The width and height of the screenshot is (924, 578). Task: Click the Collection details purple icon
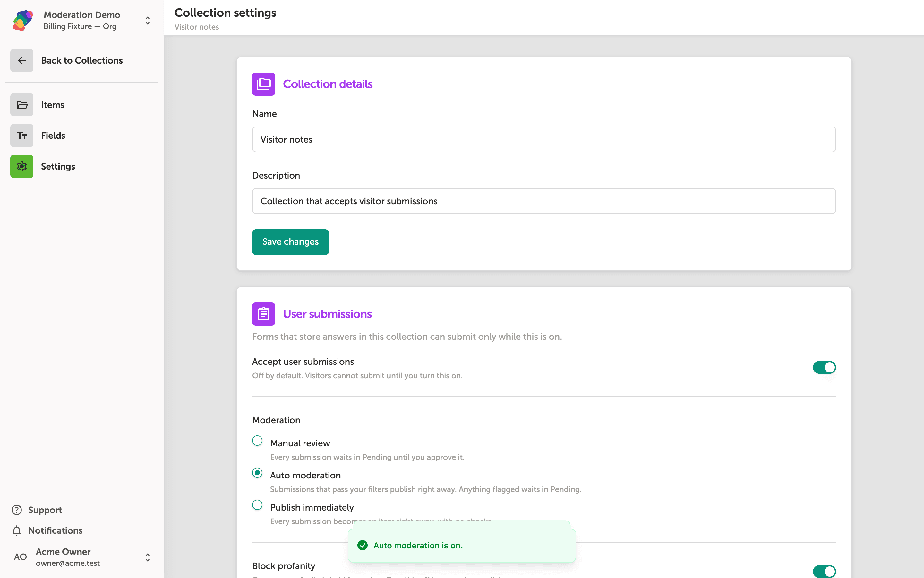[x=263, y=84]
